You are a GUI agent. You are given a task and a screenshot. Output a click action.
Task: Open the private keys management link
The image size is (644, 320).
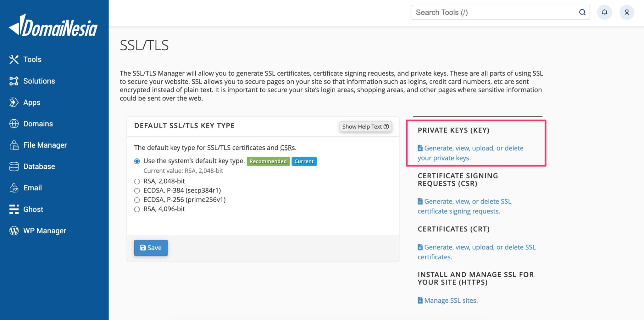(470, 153)
